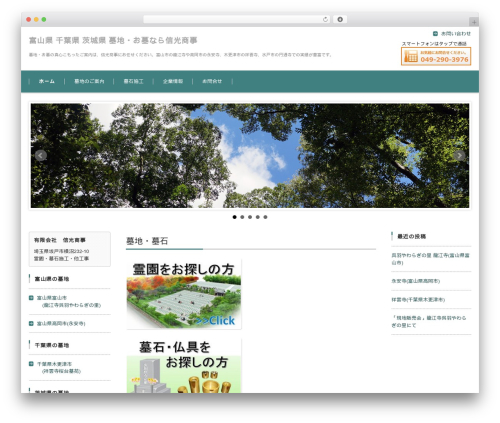Image resolution: width=500 pixels, height=423 pixels.
Task: Select the fifth slider dot
Action: coord(265,217)
